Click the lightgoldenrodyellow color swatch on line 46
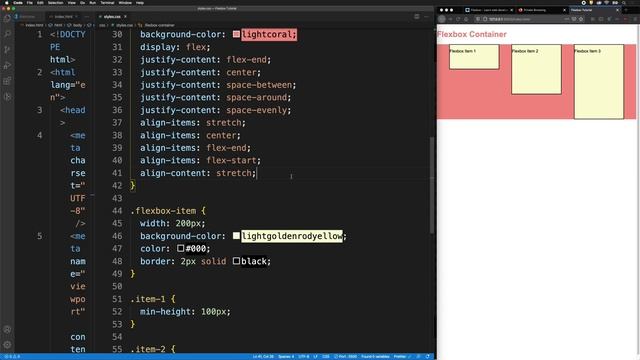The image size is (640, 360). [236, 236]
